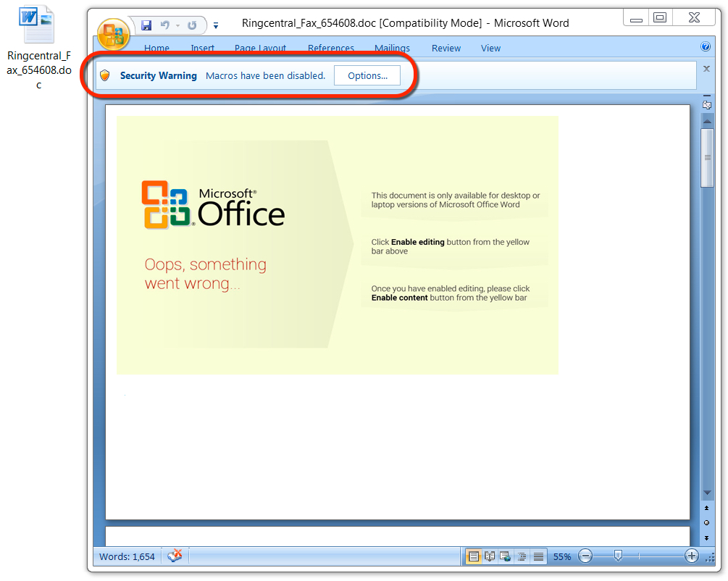Viewport: 728px width, 581px height.
Task: Click the zoom slider handle
Action: coord(618,556)
